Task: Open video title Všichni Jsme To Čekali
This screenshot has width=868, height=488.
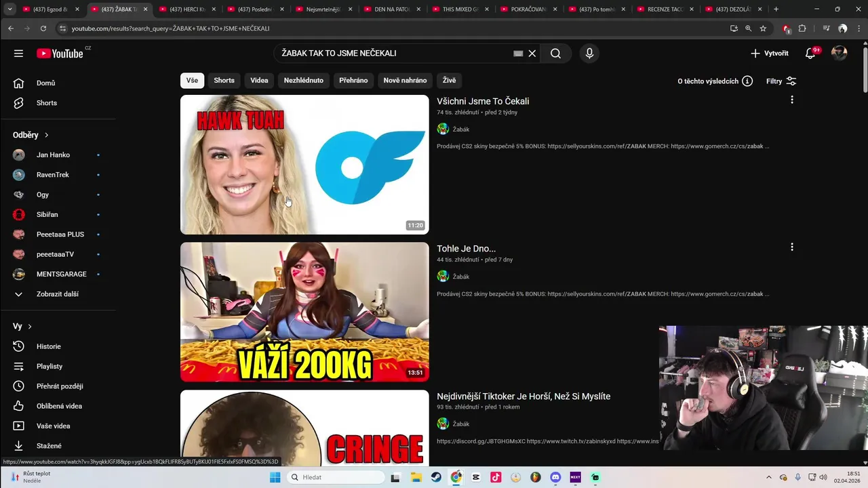Action: [483, 101]
